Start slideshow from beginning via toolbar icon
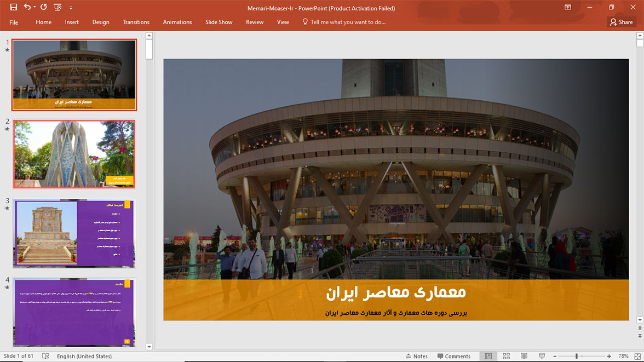 pyautogui.click(x=58, y=8)
